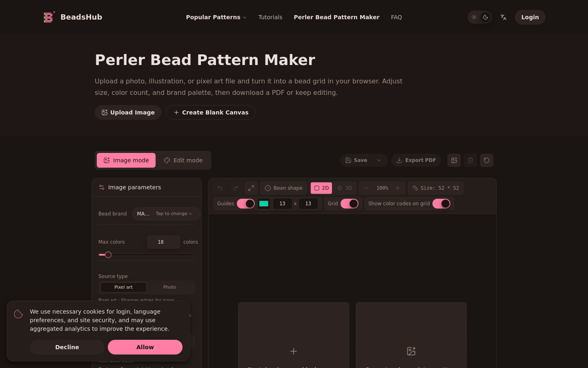Decline the cookies
588x368 pixels.
(x=67, y=347)
